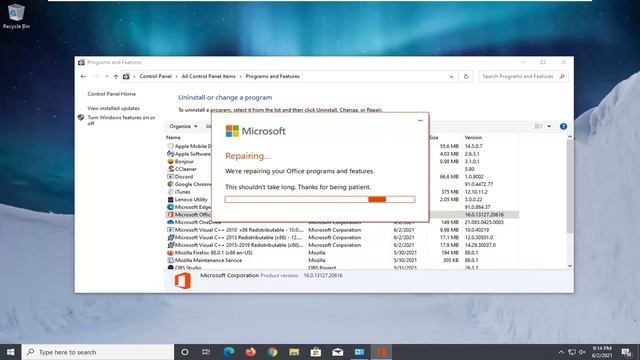This screenshot has width=640, height=360.
Task: Select Control Panel in the breadcrumb path
Action: click(156, 76)
